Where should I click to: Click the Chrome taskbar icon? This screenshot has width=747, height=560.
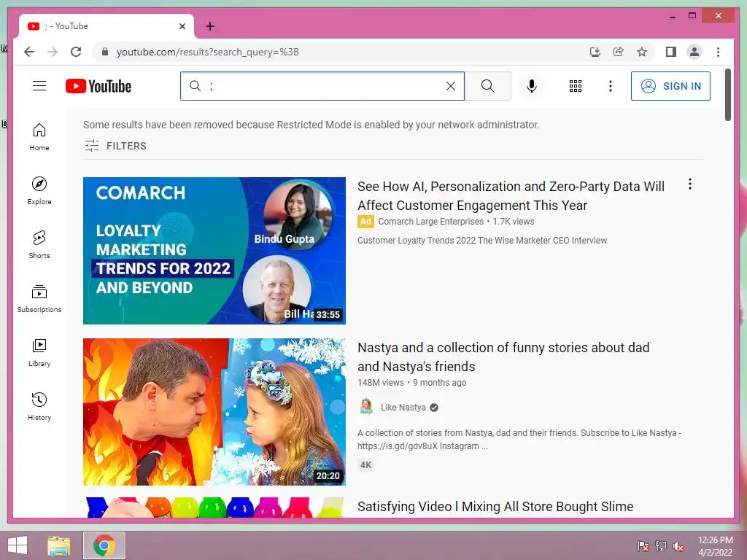(104, 545)
